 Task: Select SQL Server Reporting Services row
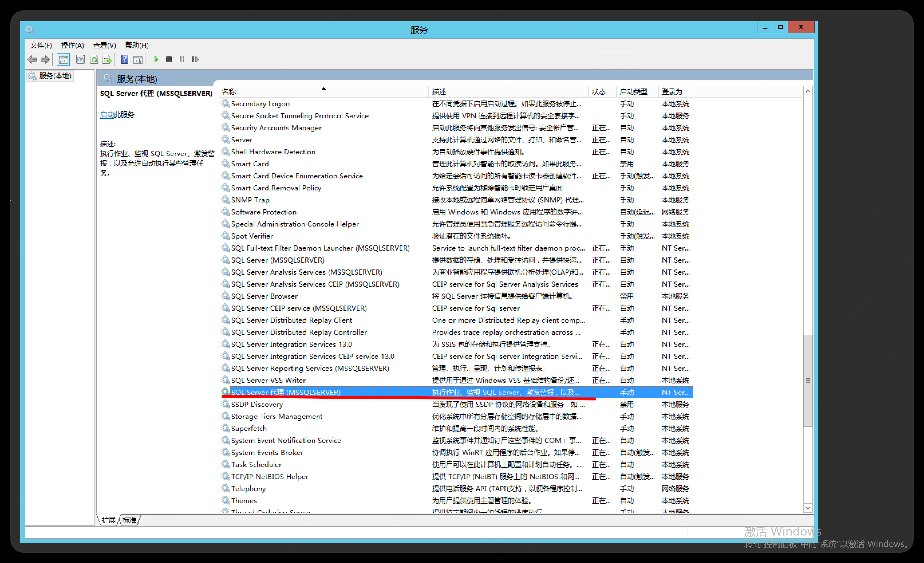pos(456,368)
